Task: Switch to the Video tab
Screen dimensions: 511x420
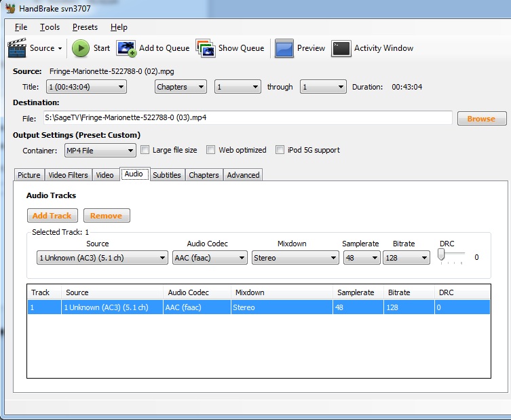Action: 105,175
